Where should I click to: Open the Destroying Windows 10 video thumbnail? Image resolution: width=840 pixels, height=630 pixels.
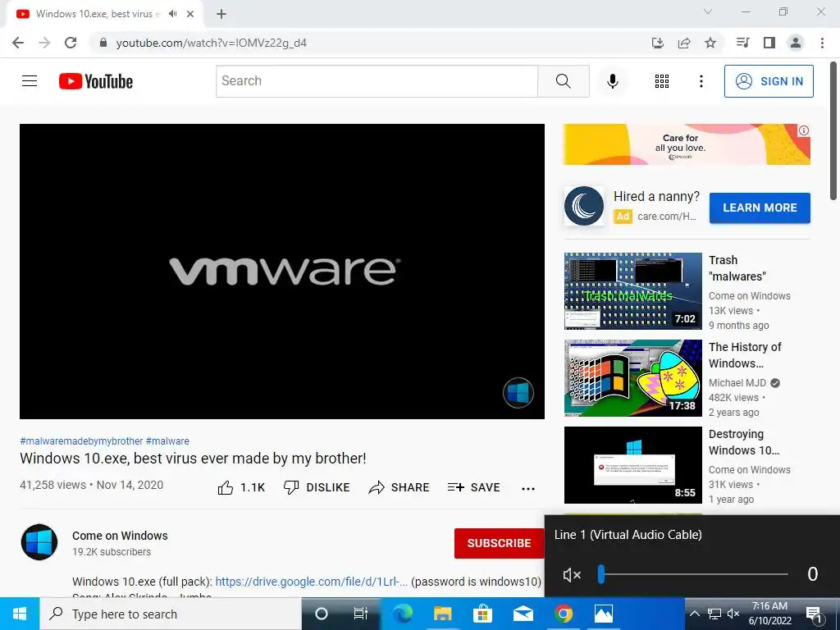point(632,465)
